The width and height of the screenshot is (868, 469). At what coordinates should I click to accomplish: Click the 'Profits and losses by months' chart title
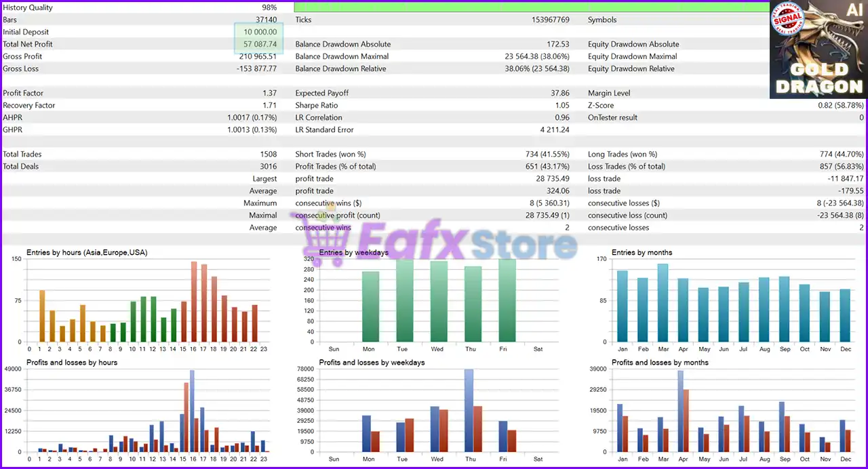click(660, 363)
